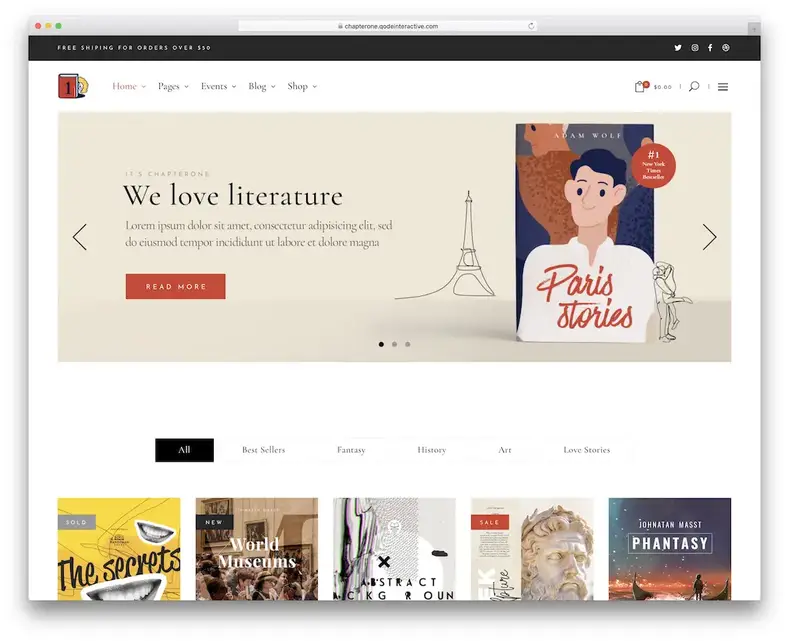
Task: Open the statue bust sale book
Action: (x=532, y=549)
